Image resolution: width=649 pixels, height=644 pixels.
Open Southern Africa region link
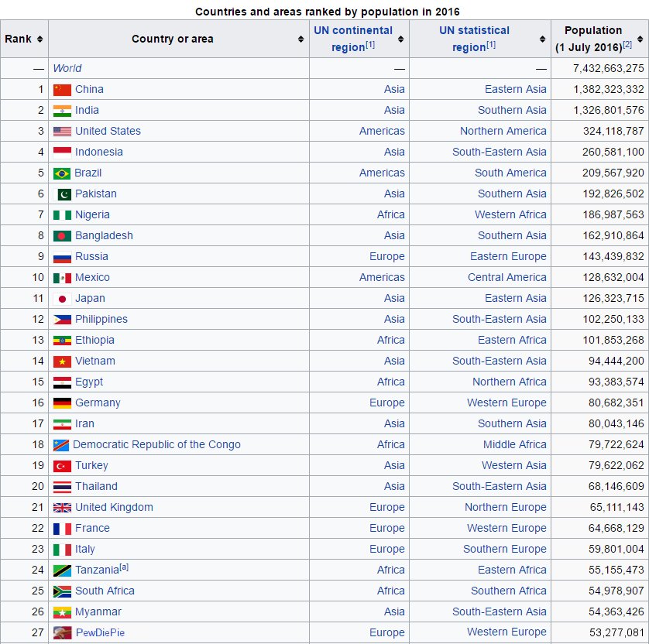pos(509,591)
